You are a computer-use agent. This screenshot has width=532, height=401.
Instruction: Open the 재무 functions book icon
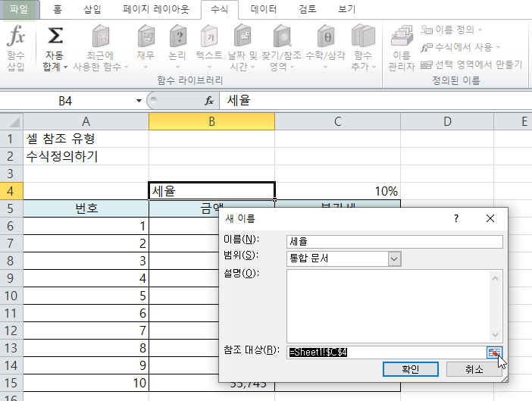pyautogui.click(x=146, y=36)
